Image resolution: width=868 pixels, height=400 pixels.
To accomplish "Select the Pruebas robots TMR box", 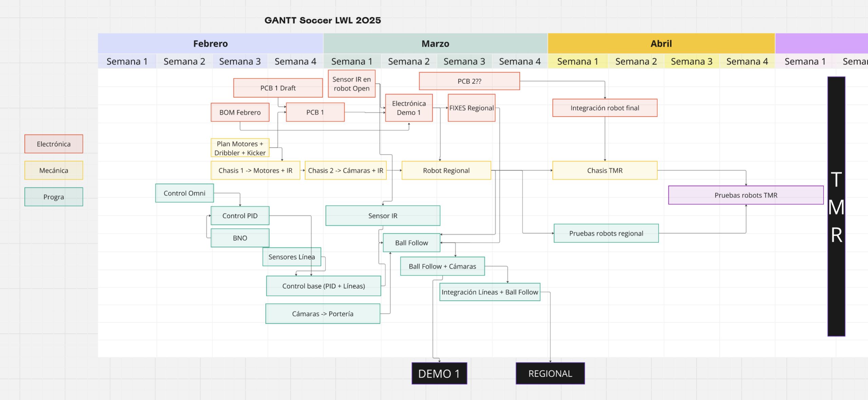I will tap(746, 195).
